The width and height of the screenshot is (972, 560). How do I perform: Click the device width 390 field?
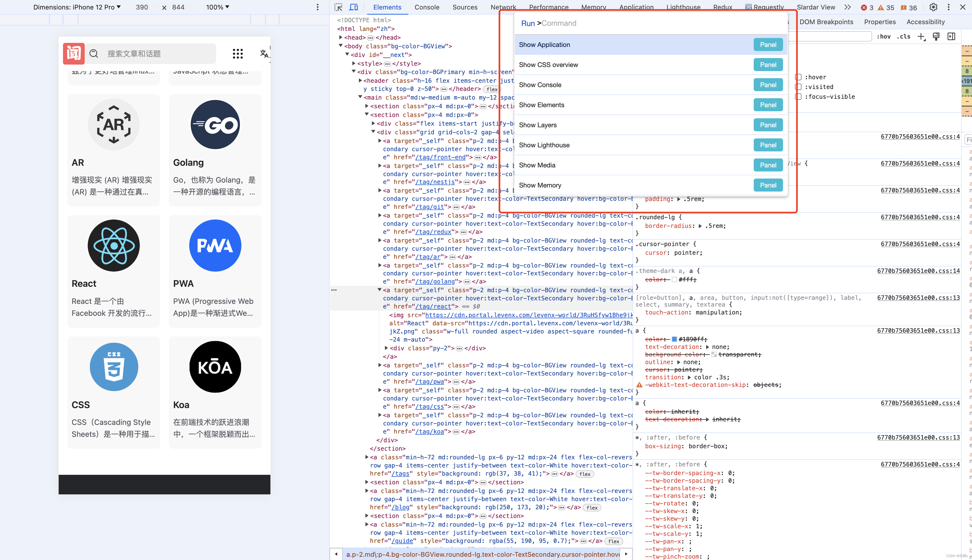[142, 7]
